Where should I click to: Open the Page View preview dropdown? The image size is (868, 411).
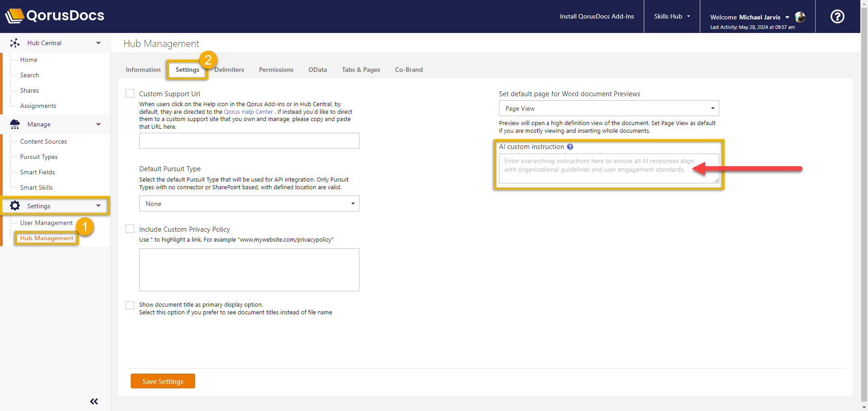[609, 108]
